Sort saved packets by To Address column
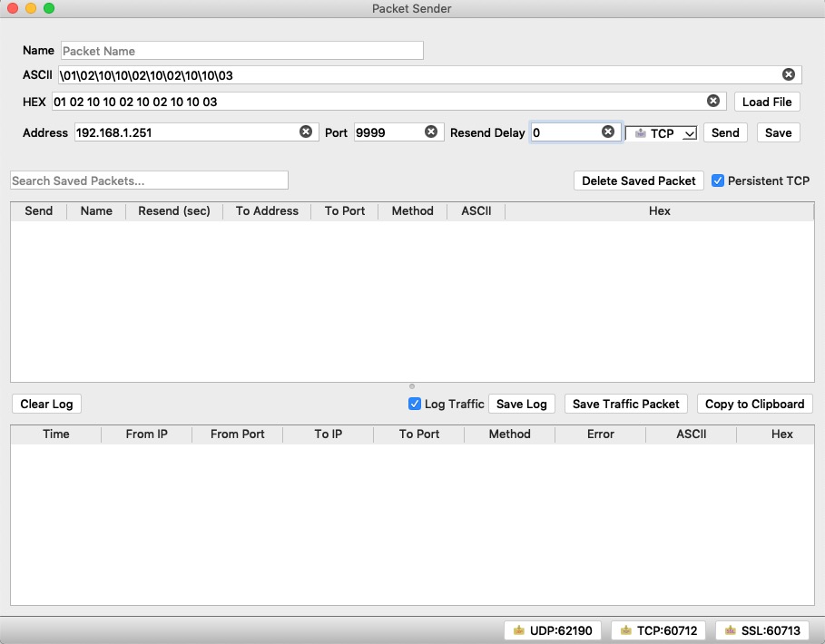 point(267,210)
